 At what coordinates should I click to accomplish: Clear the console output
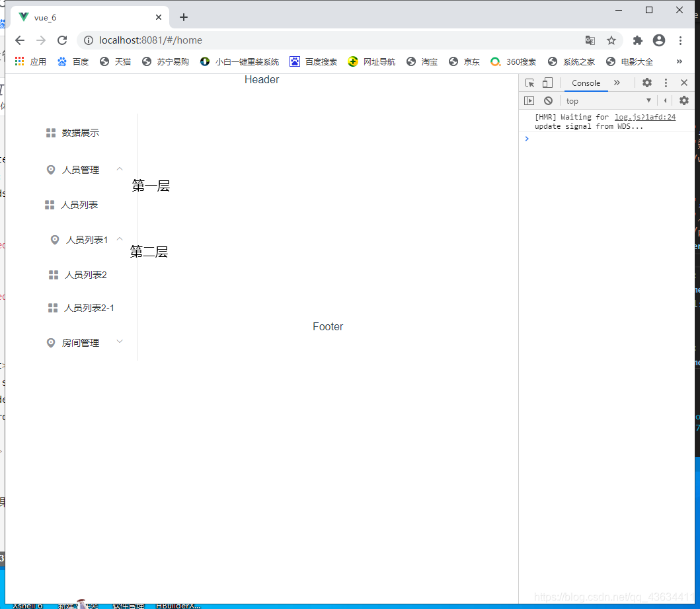548,101
